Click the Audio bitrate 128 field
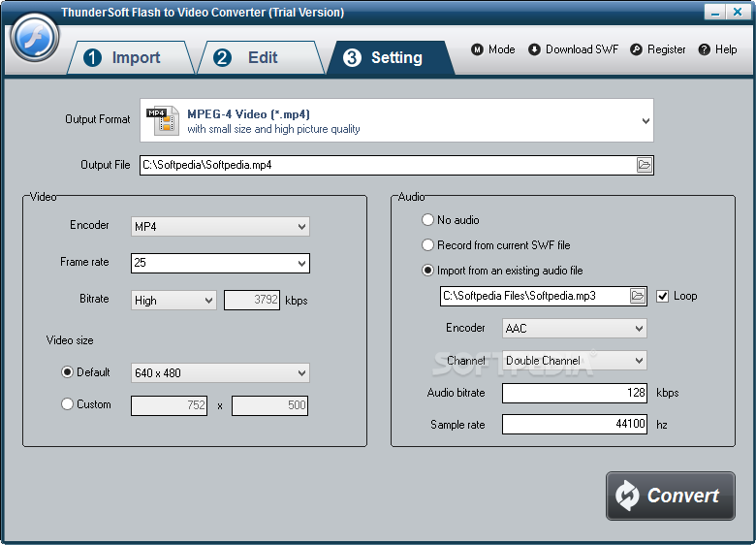This screenshot has height=545, width=756. 574,393
